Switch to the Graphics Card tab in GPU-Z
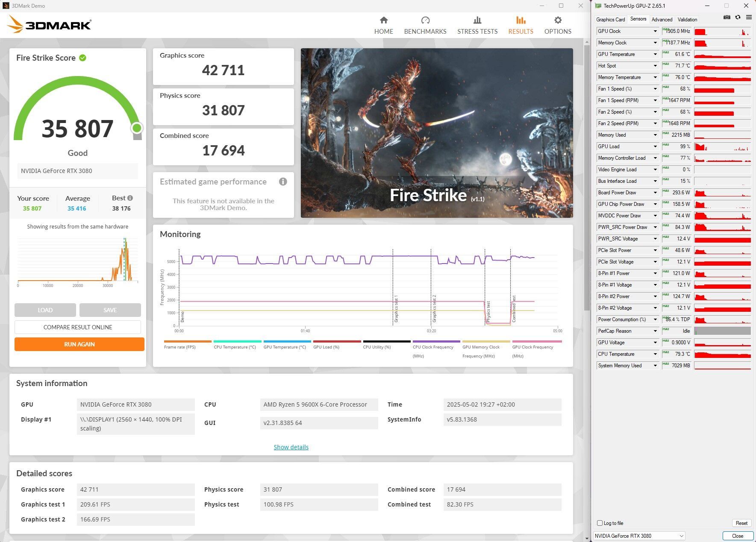Screen dimensions: 756x542 (610, 20)
